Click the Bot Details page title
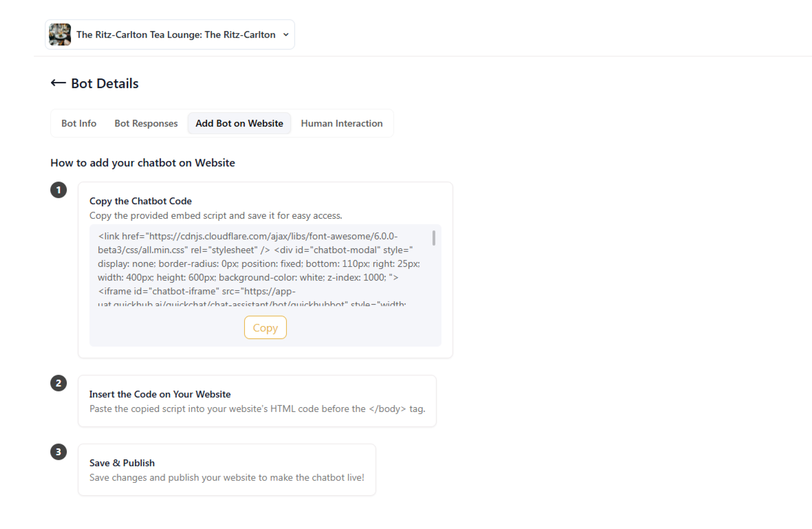 [x=105, y=84]
